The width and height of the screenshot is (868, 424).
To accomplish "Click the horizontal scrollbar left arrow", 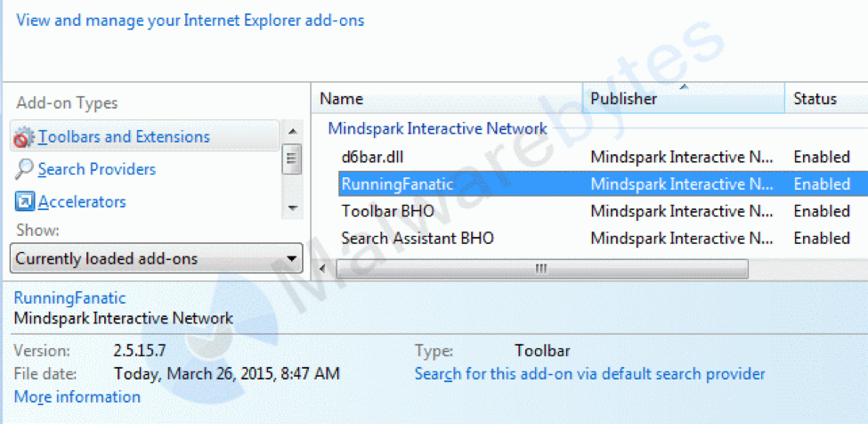I will pyautogui.click(x=320, y=268).
